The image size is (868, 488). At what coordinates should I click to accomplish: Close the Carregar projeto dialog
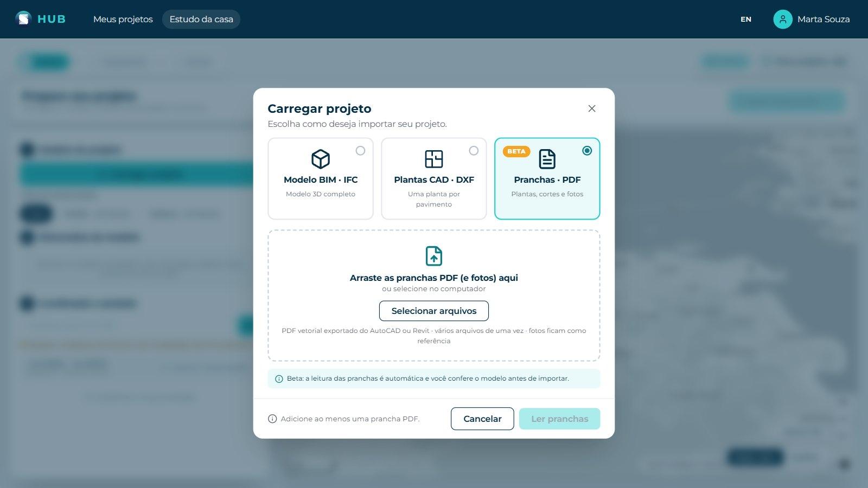pos(592,108)
